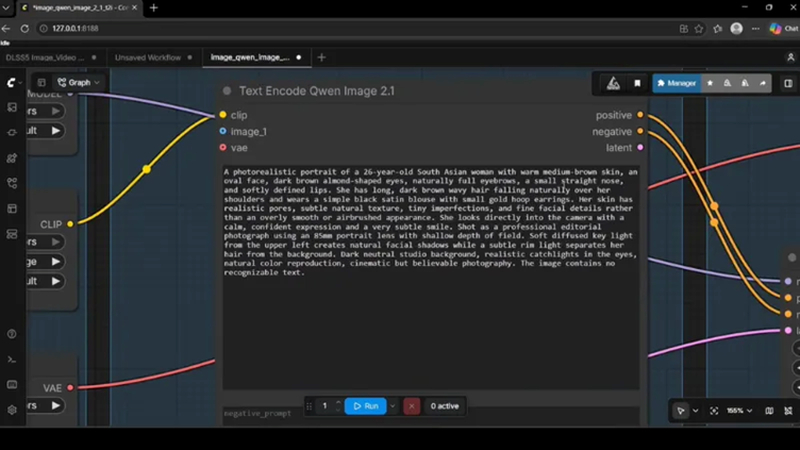The image size is (800, 450).
Task: Open the Workflows sidebar panel
Action: [x=12, y=183]
